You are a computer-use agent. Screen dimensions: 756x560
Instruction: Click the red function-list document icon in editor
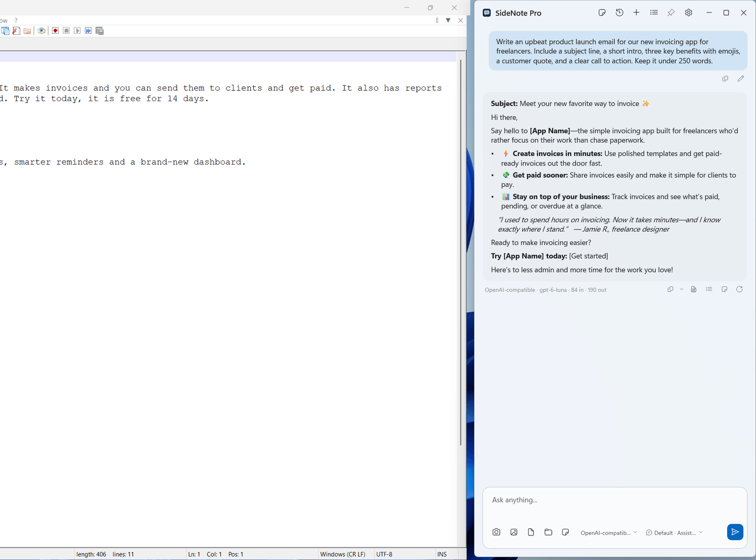(16, 31)
